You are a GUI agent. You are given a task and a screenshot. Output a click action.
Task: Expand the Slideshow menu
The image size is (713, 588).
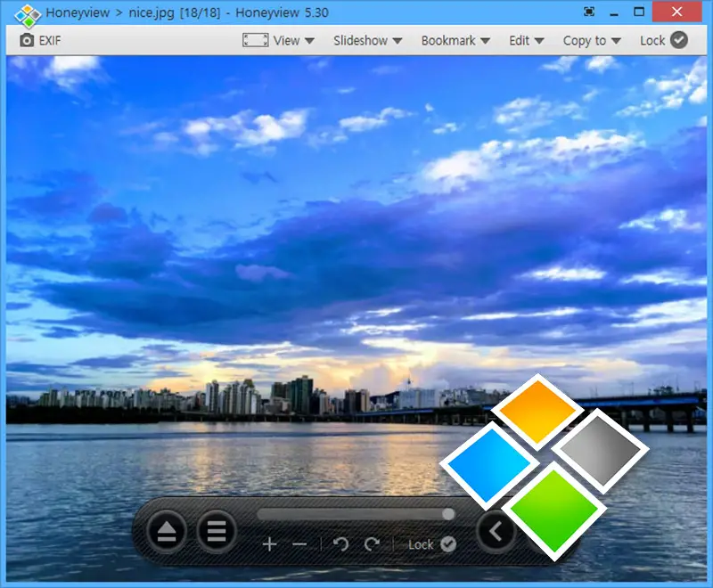coord(368,40)
